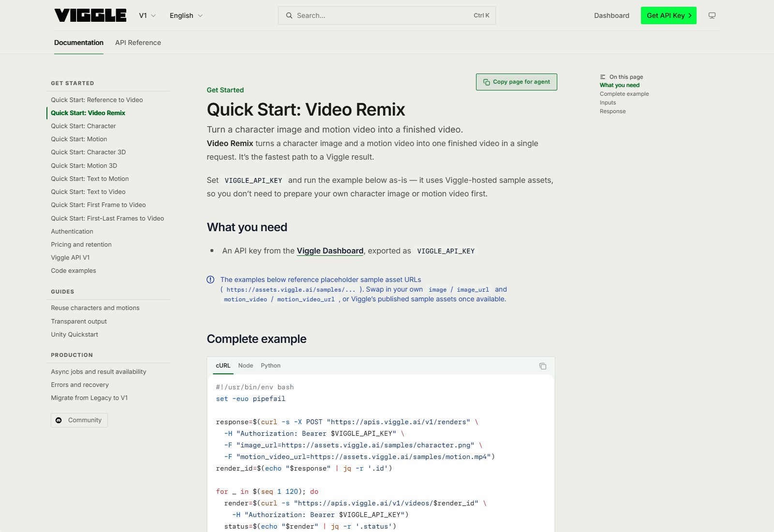Focus the Search field

click(x=387, y=15)
